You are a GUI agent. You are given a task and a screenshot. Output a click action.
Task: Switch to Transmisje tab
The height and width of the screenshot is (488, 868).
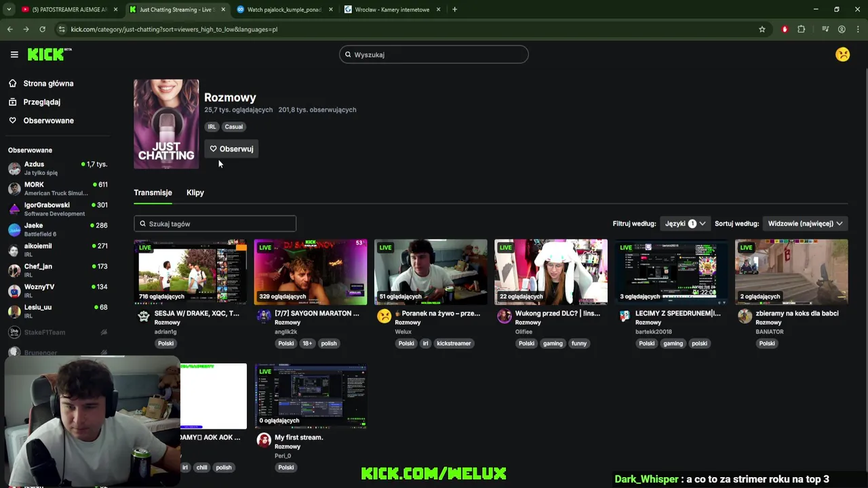(x=153, y=192)
